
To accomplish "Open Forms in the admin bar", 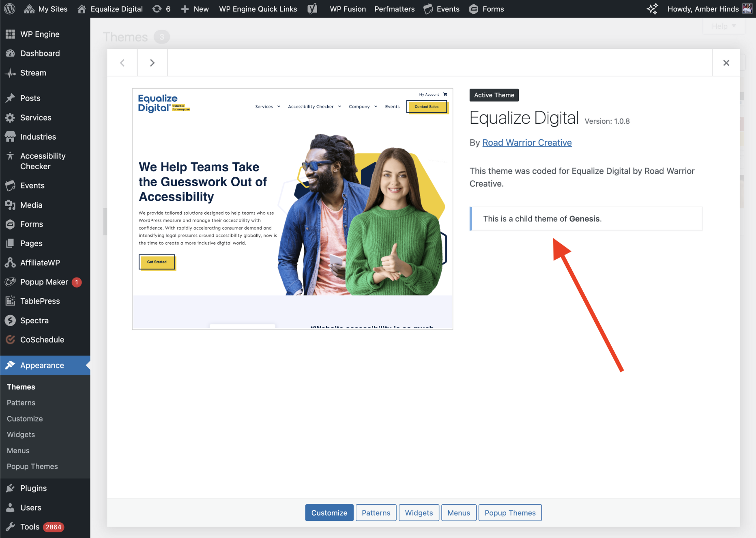I will point(486,9).
